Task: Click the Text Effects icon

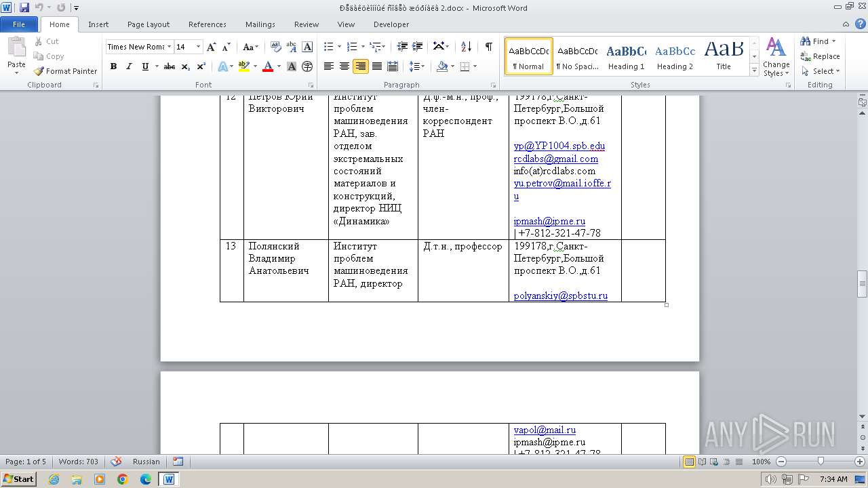Action: [x=222, y=66]
